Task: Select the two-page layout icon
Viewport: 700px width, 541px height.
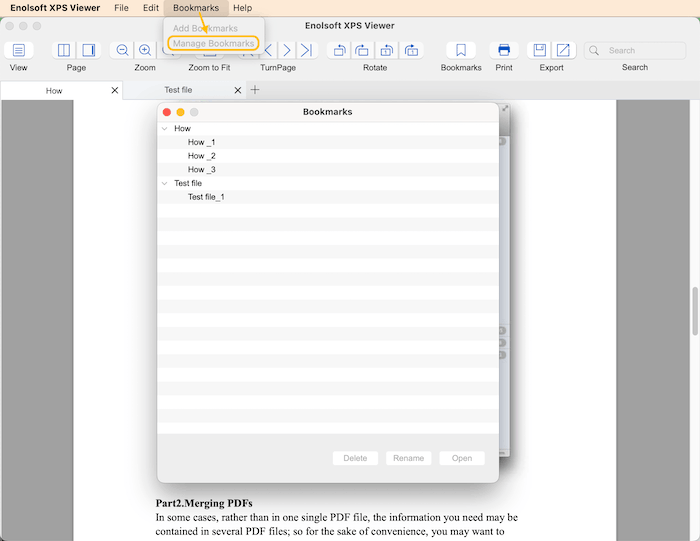Action: tap(64, 50)
